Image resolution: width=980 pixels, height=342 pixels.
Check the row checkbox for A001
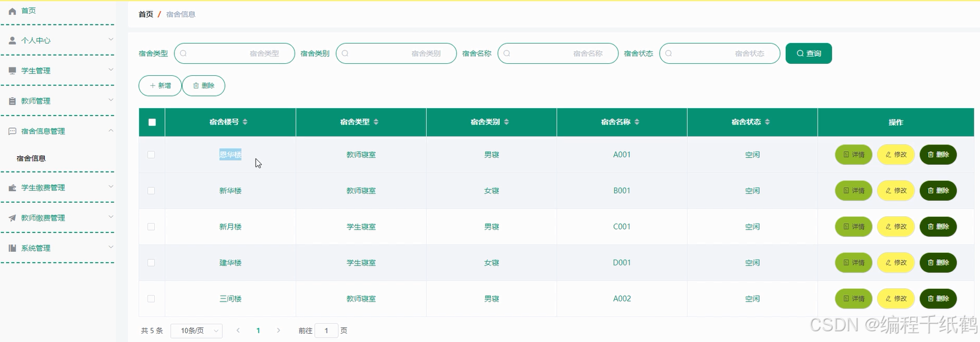click(151, 155)
